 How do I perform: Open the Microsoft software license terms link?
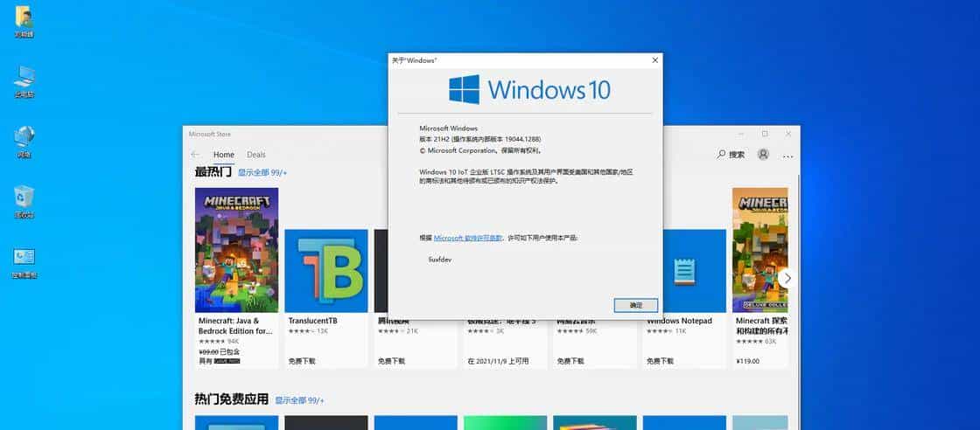click(467, 238)
